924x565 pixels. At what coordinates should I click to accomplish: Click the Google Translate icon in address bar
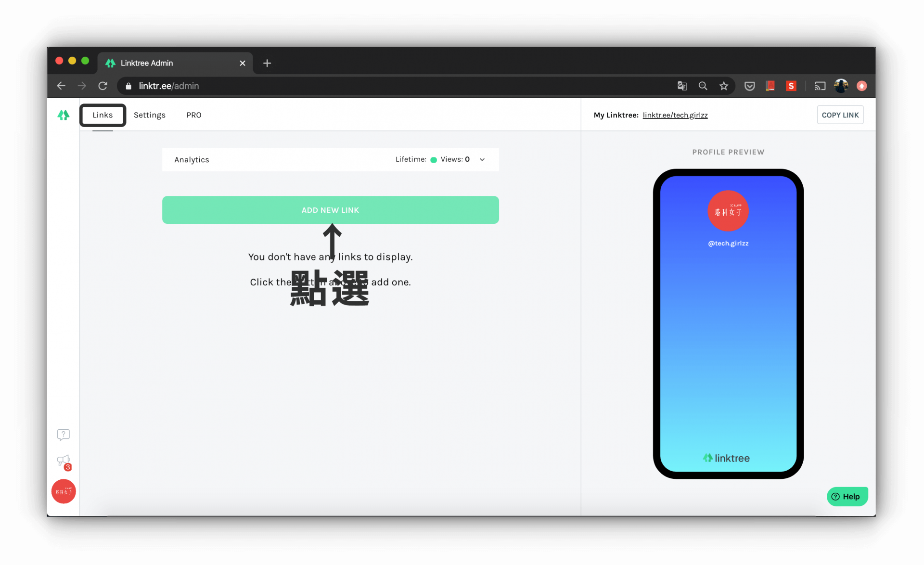click(682, 86)
